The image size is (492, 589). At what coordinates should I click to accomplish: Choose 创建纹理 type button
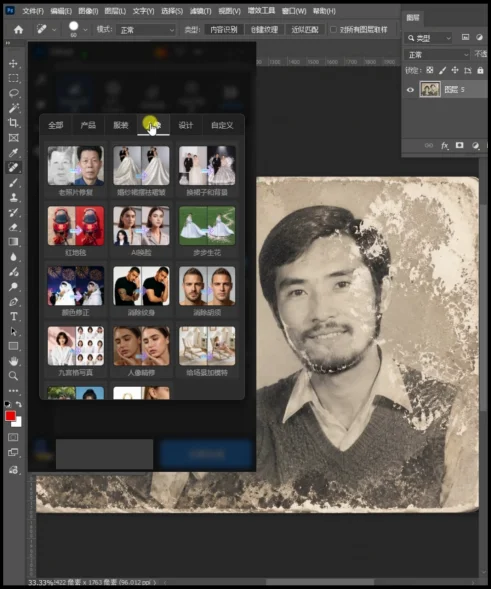(x=264, y=29)
